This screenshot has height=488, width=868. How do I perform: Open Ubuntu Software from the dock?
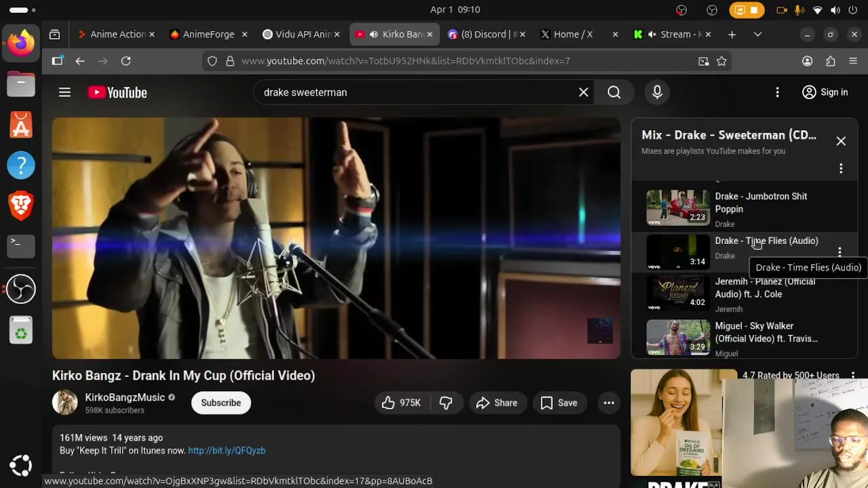tap(21, 125)
